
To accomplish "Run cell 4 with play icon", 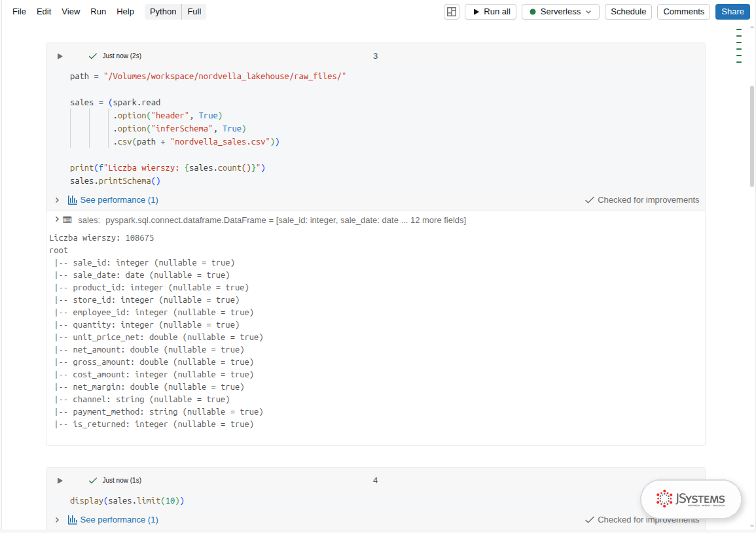I will pyautogui.click(x=60, y=481).
